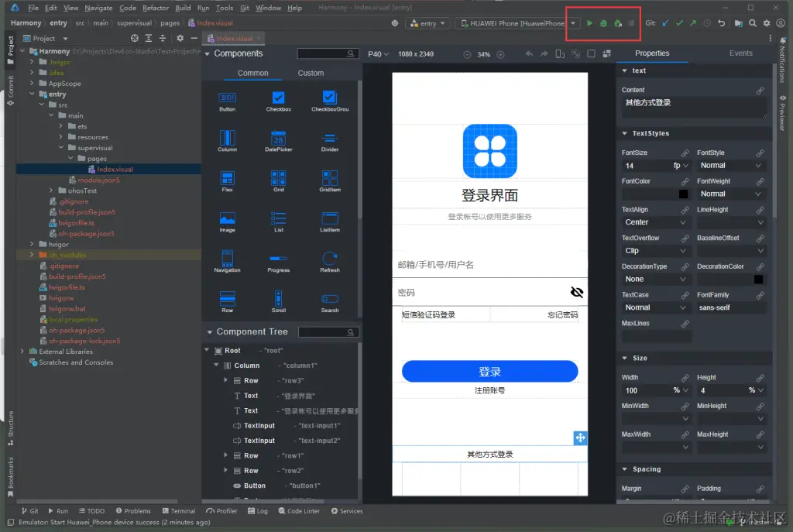The image size is (793, 532).
Task: Open Git commit from the top toolbar
Action: (x=681, y=24)
